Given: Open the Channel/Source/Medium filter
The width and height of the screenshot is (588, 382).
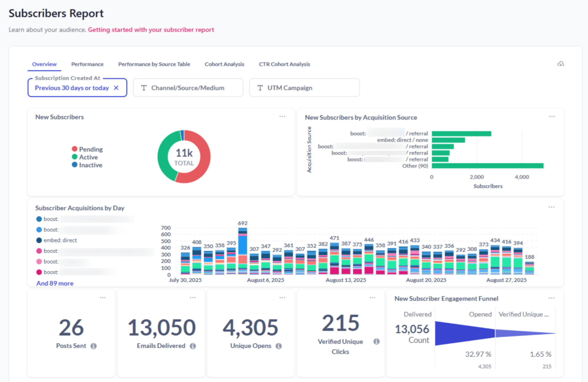Looking at the screenshot, I should pyautogui.click(x=187, y=88).
